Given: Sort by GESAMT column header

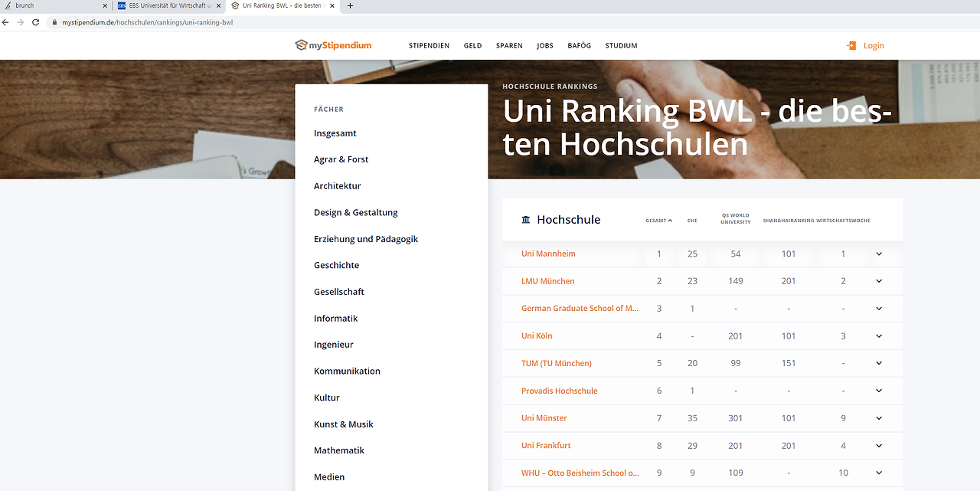Looking at the screenshot, I should 658,221.
